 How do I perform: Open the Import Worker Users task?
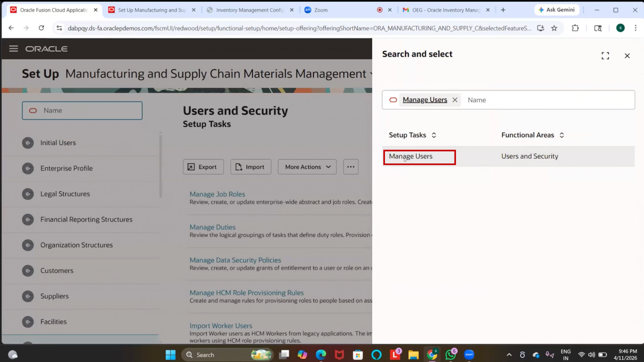[221, 326]
